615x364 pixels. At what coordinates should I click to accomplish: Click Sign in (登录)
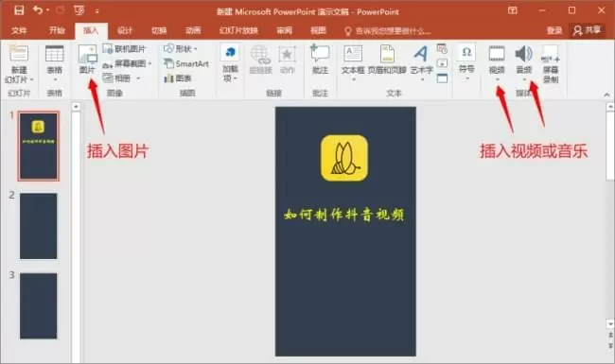554,30
